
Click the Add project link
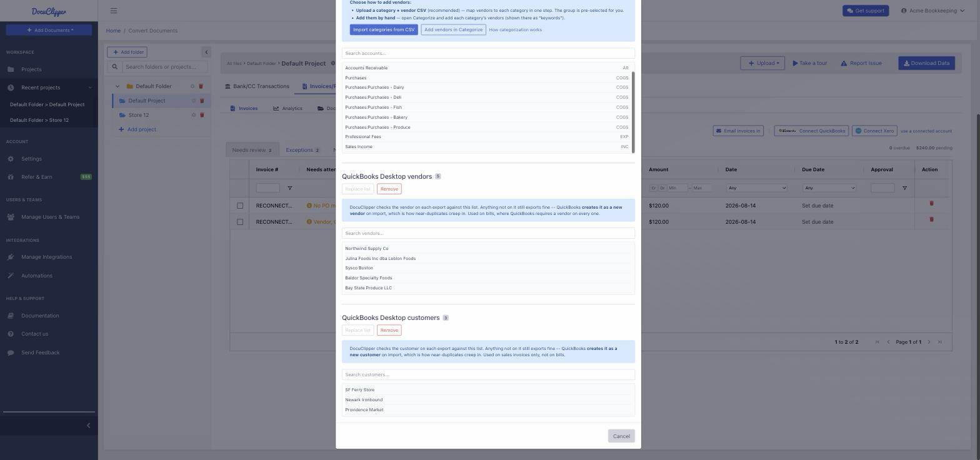coord(137,129)
